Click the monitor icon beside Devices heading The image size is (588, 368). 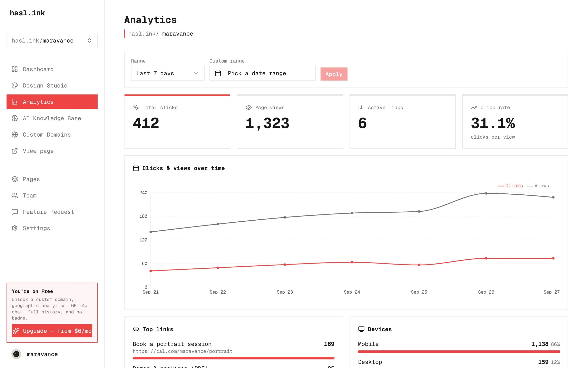coord(361,329)
